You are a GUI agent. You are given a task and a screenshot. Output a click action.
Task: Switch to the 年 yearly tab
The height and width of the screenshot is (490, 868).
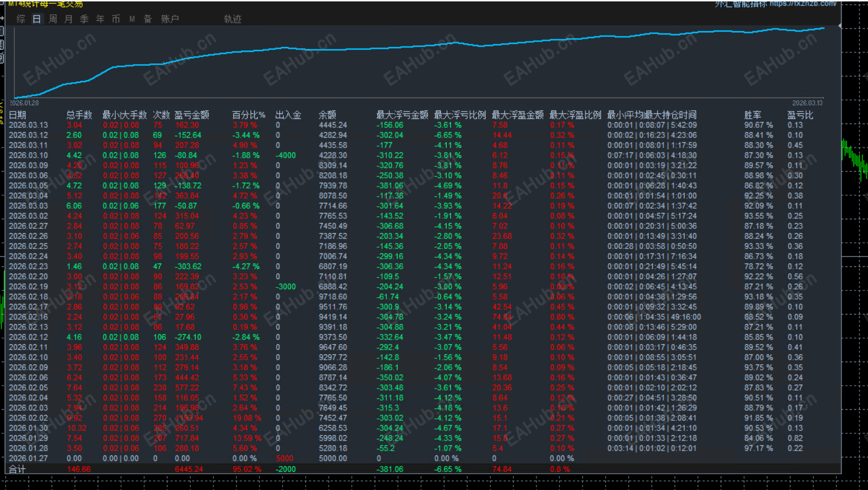point(100,19)
